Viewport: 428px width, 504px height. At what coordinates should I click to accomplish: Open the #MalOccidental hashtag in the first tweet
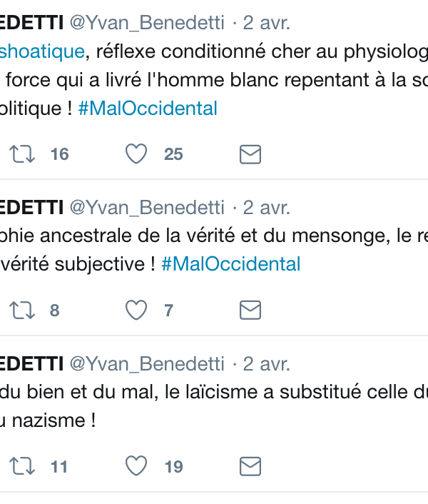[x=148, y=109]
